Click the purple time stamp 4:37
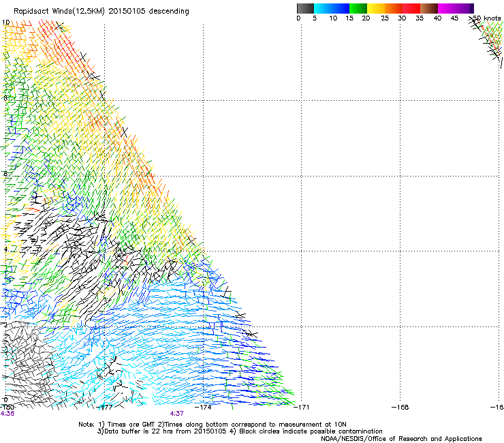Screen dimensions: 504x443 point(177,414)
